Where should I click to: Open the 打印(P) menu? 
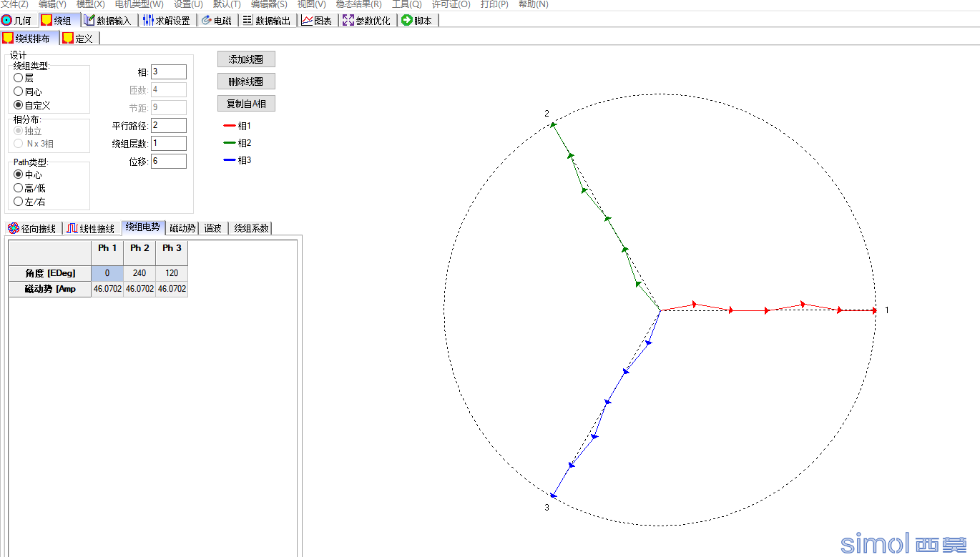[x=494, y=4]
